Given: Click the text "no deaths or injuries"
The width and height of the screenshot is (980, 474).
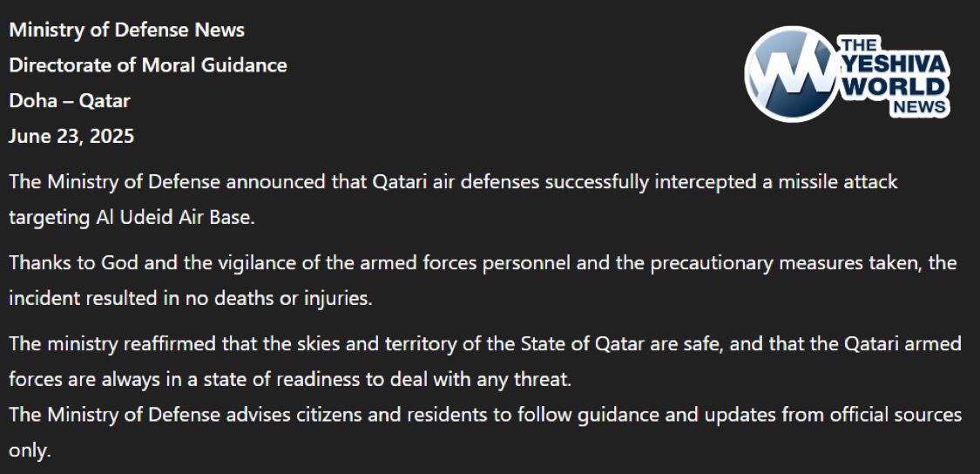Looking at the screenshot, I should (x=278, y=299).
